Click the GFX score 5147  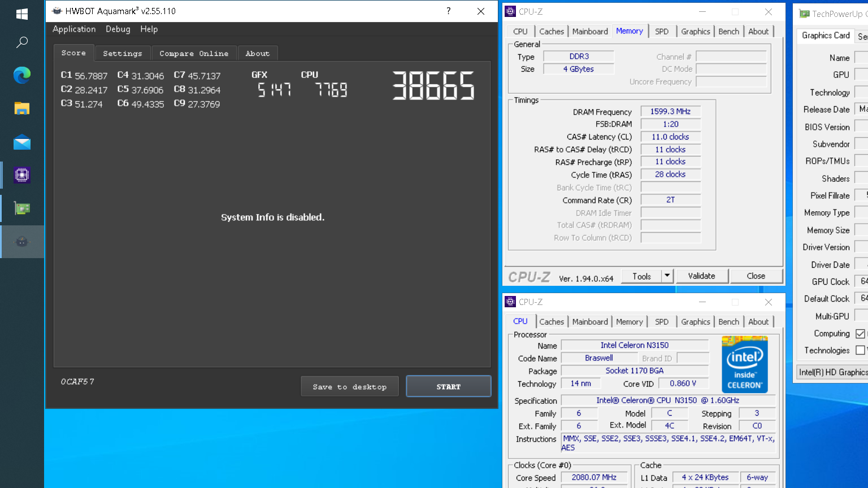click(x=274, y=90)
